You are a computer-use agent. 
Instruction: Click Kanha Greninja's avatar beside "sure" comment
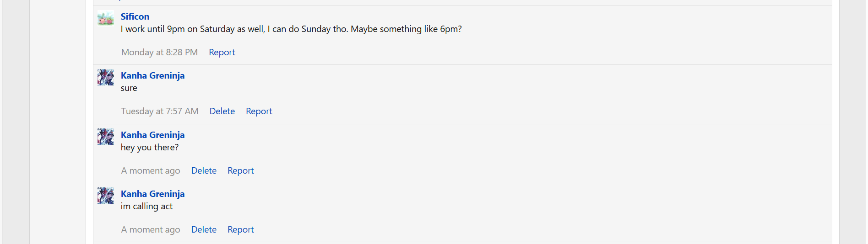click(106, 77)
